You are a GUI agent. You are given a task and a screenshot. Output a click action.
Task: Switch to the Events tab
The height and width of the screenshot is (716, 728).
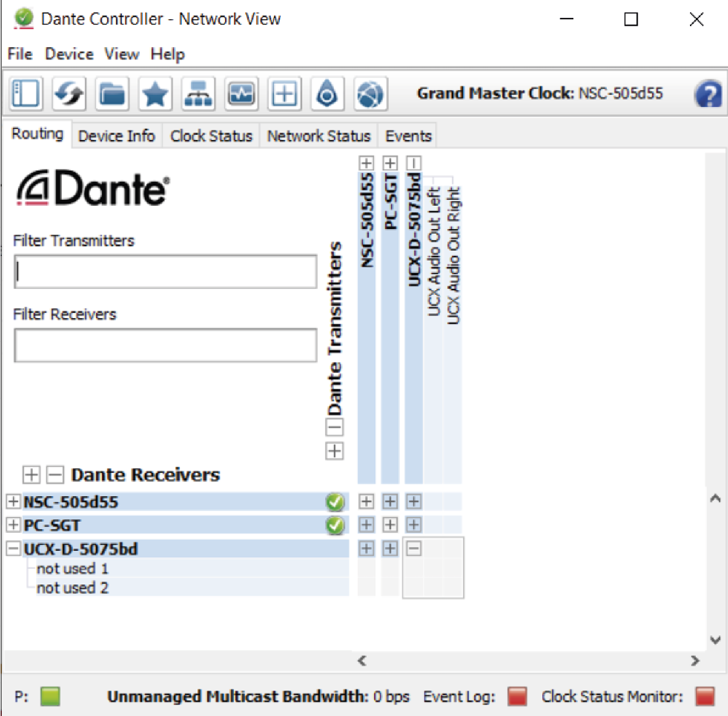pyautogui.click(x=409, y=135)
